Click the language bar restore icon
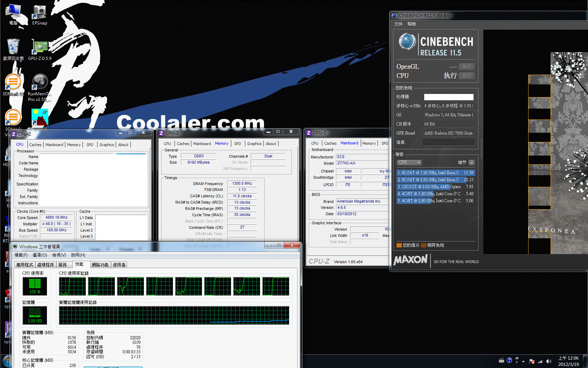588x368 pixels. (x=517, y=358)
